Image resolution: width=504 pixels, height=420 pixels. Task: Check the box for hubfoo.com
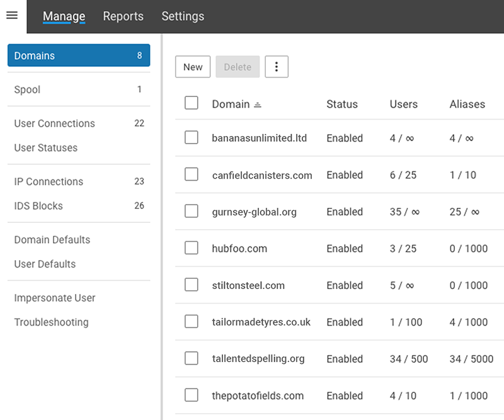click(192, 247)
